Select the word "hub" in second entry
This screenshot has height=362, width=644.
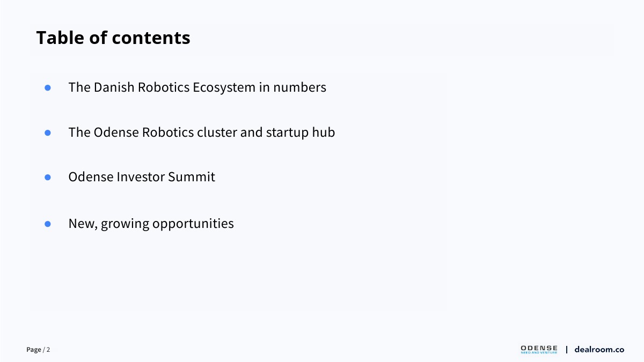(x=324, y=132)
